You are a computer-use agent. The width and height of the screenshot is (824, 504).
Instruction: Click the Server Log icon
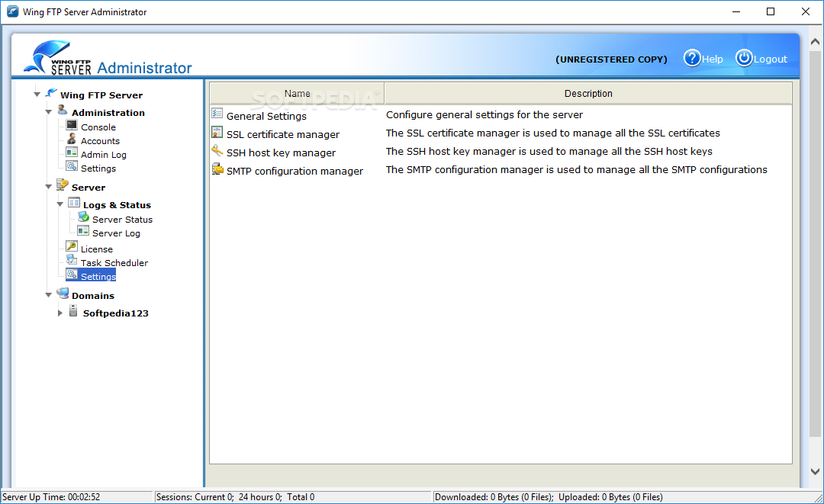coord(83,230)
